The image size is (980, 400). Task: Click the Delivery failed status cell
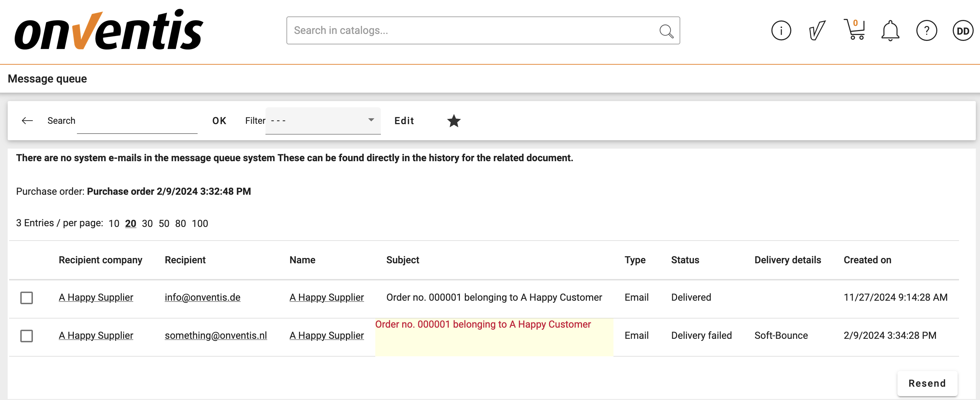pyautogui.click(x=701, y=335)
